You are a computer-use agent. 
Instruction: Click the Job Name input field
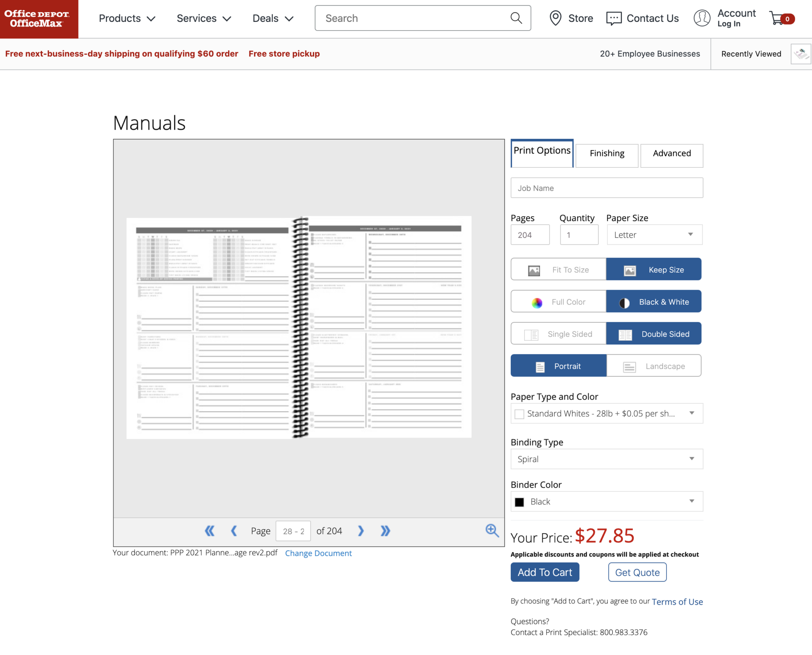coord(607,188)
